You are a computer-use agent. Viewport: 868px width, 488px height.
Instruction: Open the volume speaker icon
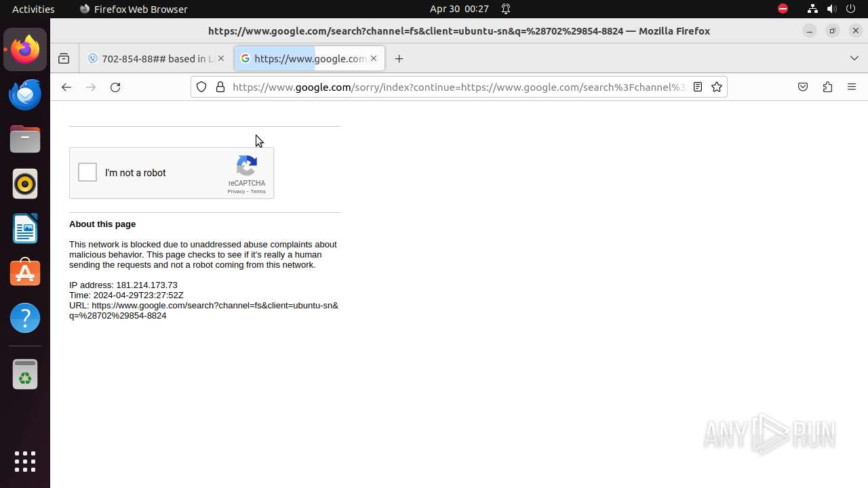pos(832,9)
